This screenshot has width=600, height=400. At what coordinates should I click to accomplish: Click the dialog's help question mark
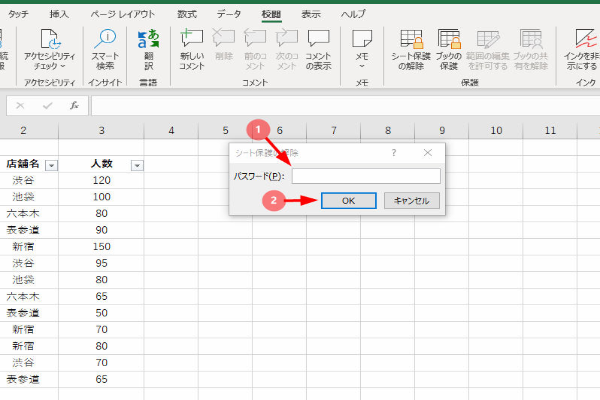[x=393, y=153]
